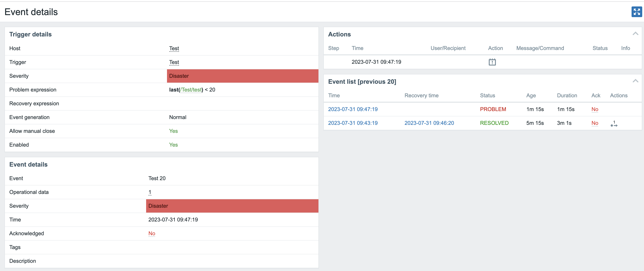644x271 pixels.
Task: Click the Duration column header
Action: point(567,96)
